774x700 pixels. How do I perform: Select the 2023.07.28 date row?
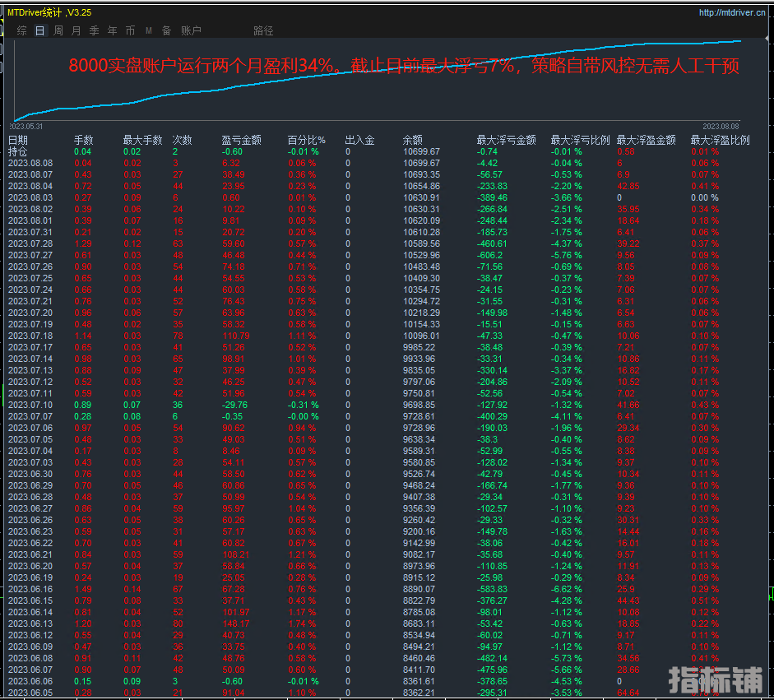click(30, 243)
